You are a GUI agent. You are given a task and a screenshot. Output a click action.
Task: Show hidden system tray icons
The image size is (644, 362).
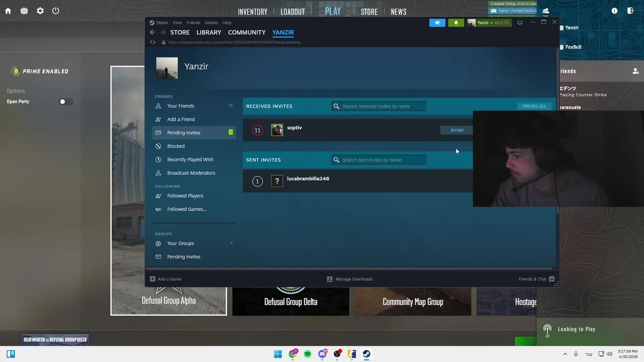coord(565,354)
